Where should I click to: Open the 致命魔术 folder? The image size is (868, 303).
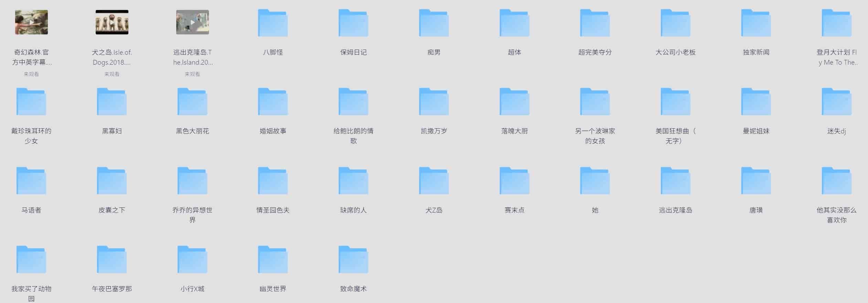click(353, 260)
